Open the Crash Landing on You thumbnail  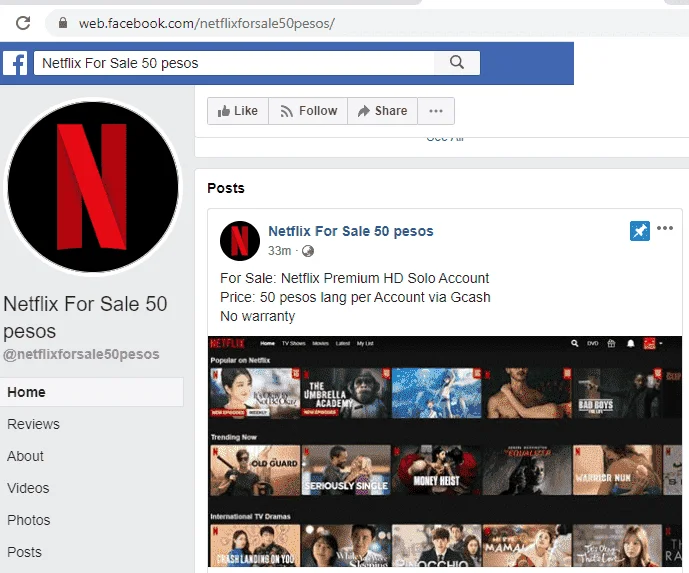pyautogui.click(x=255, y=545)
